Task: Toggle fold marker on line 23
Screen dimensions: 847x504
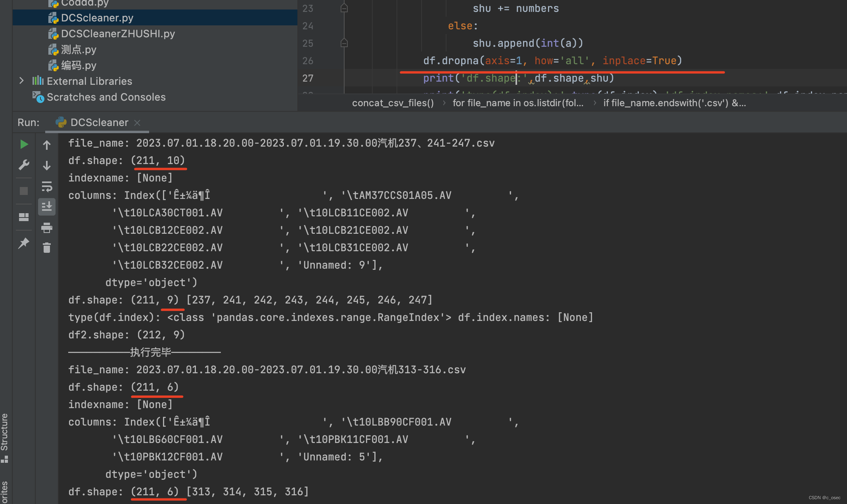Action: (x=344, y=8)
